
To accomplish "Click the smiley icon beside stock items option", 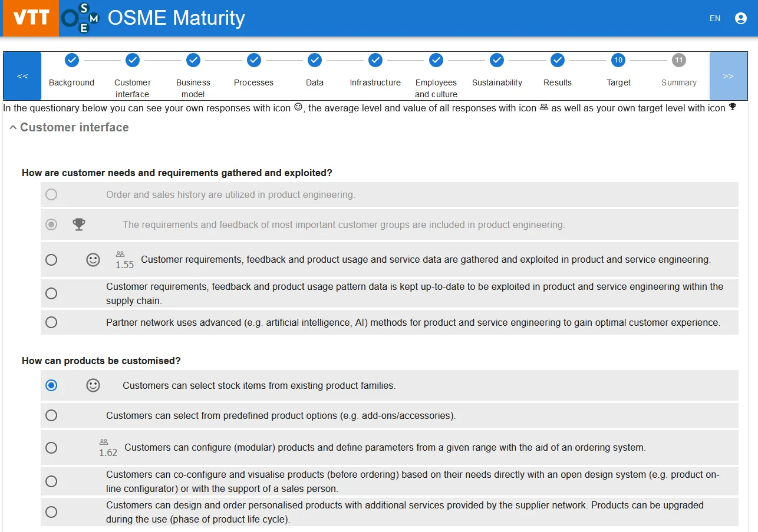I will pos(93,385).
